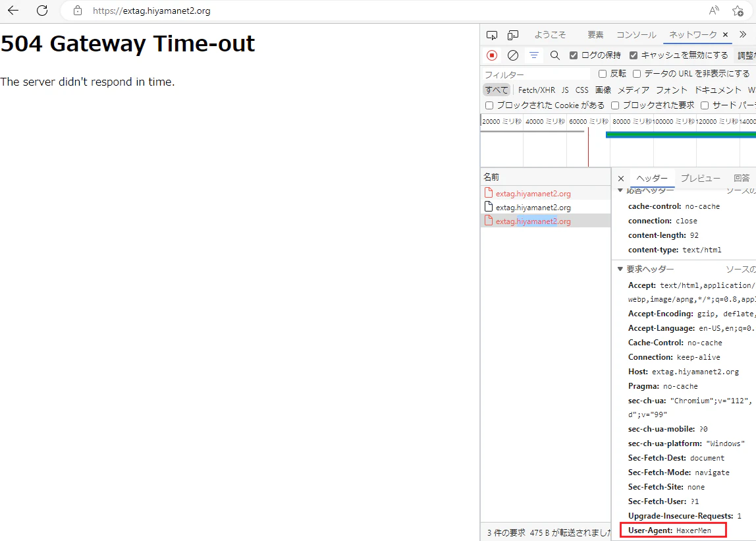This screenshot has height=541, width=756.
Task: Select the すべて resource filter
Action: click(496, 90)
